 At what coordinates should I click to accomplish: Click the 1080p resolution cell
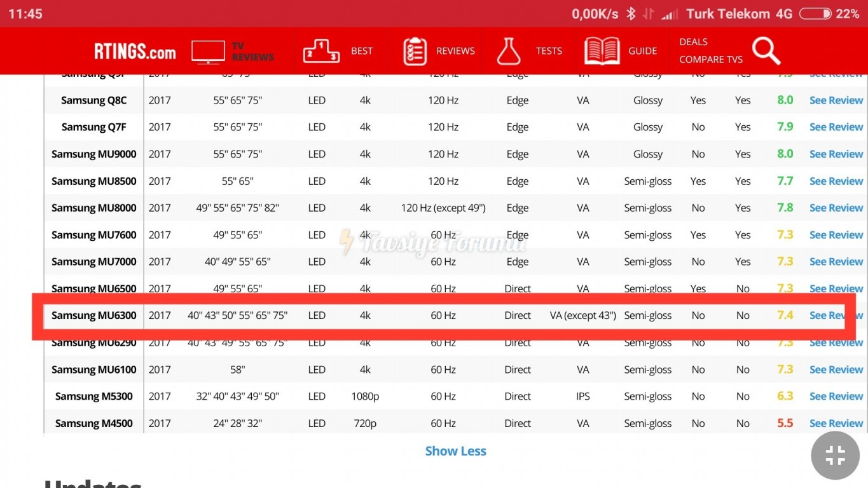pos(365,396)
